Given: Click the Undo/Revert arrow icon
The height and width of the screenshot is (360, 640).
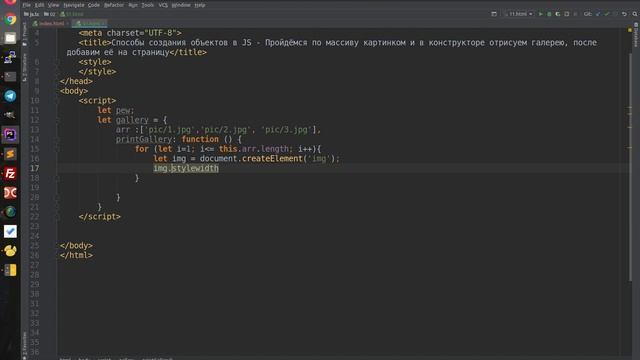Looking at the screenshot, I should [x=624, y=14].
